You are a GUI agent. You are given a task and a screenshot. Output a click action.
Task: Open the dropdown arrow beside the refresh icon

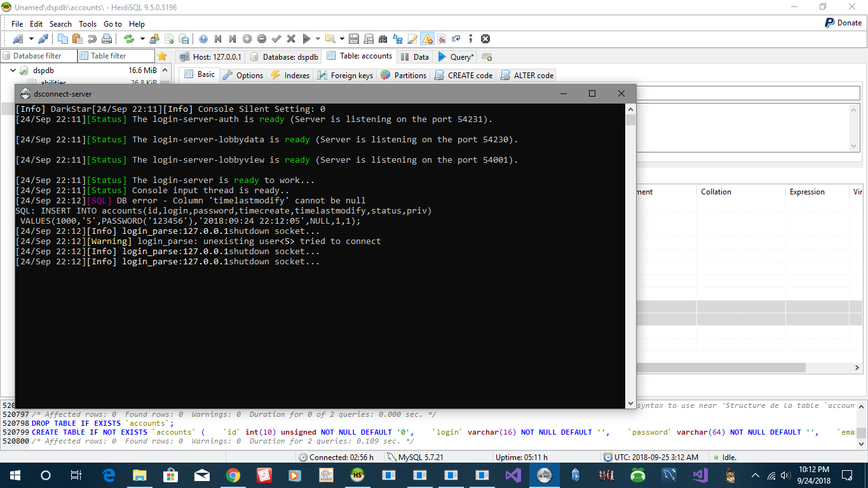[x=142, y=39]
